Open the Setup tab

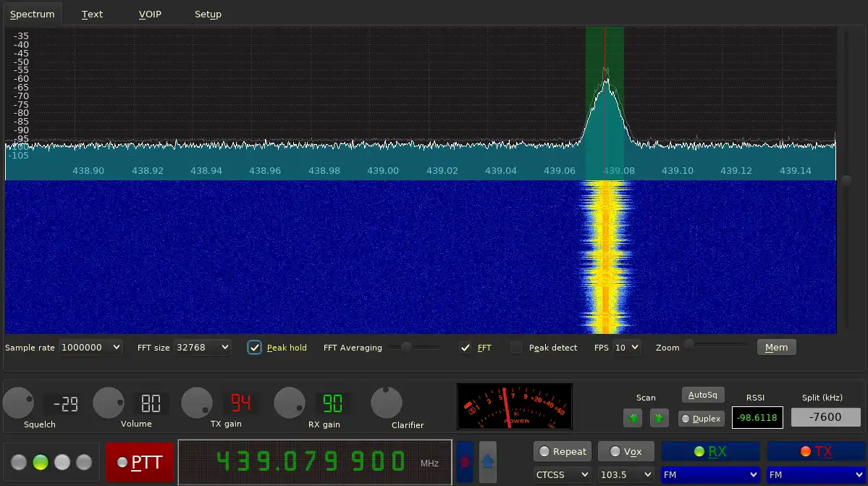click(x=208, y=14)
